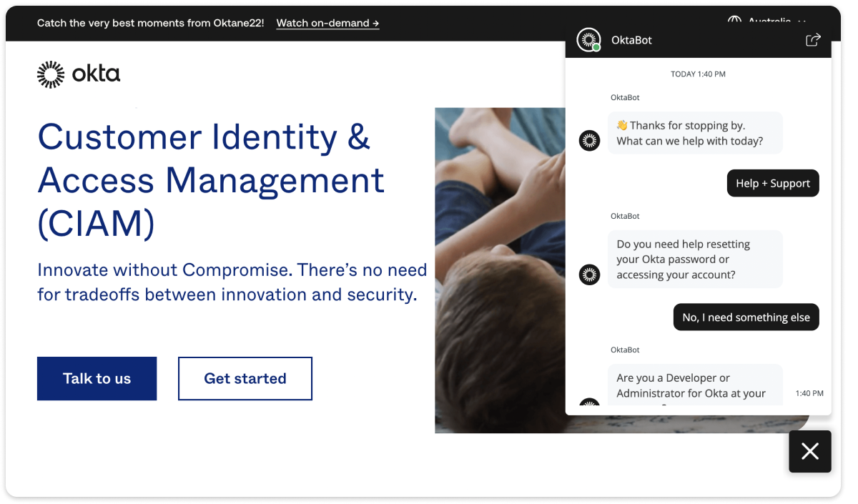
Task: Click the "1:40 PM" time beside last message
Action: (809, 393)
